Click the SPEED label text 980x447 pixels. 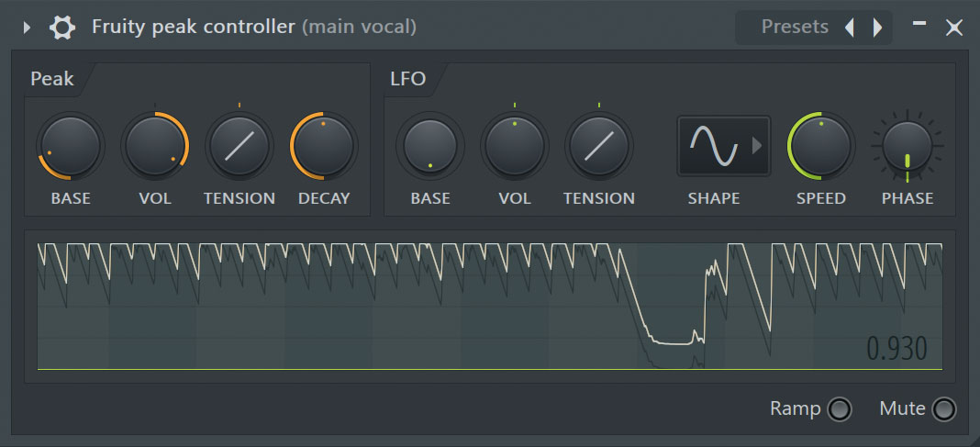[x=820, y=199]
